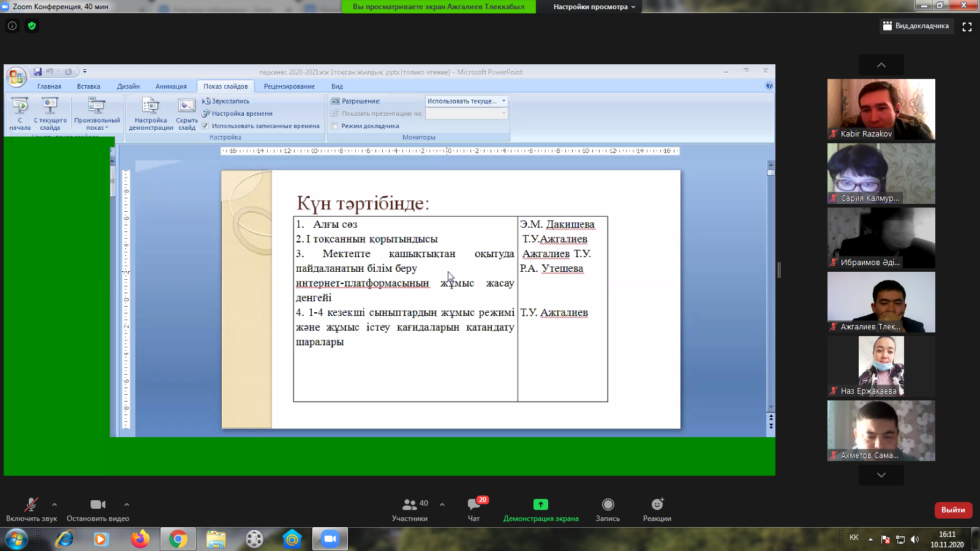Leave the meeting with Выйти button
This screenshot has height=551, width=980.
click(952, 509)
